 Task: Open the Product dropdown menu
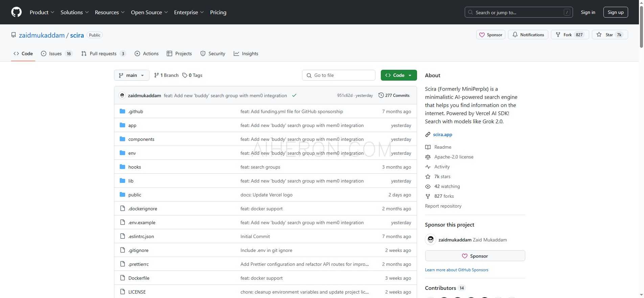pyautogui.click(x=42, y=12)
